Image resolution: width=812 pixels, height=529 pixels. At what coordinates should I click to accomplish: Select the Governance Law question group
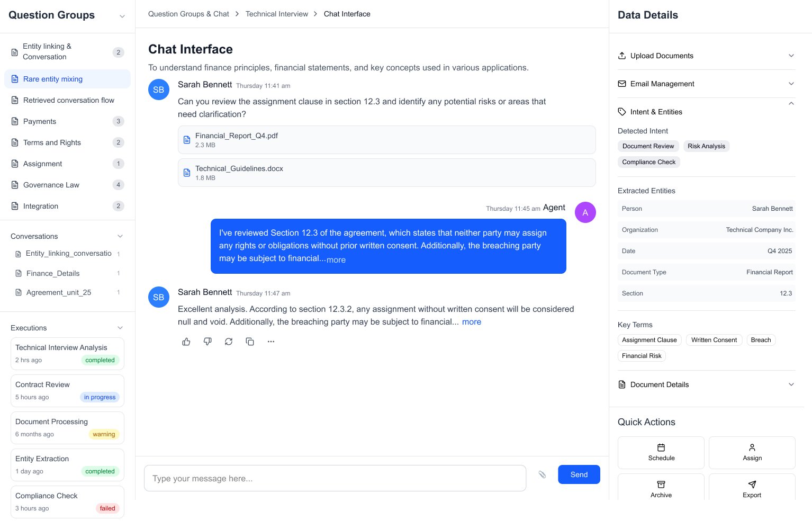tap(51, 185)
